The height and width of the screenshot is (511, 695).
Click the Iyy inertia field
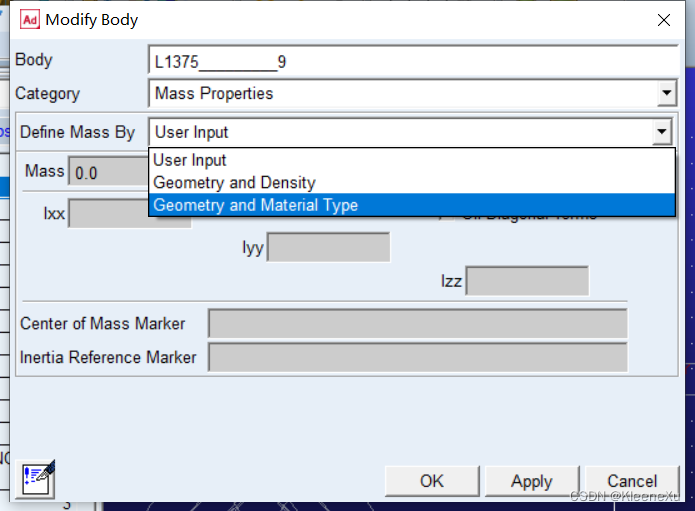[x=328, y=247]
